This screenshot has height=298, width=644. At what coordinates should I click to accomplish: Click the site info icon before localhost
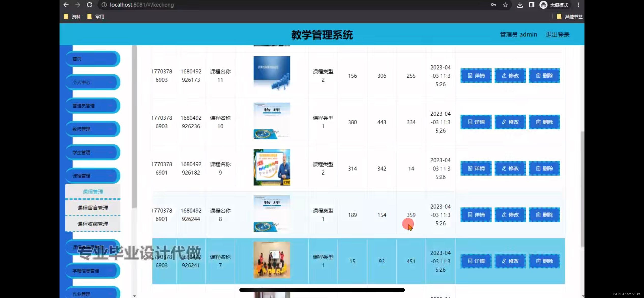point(104,5)
